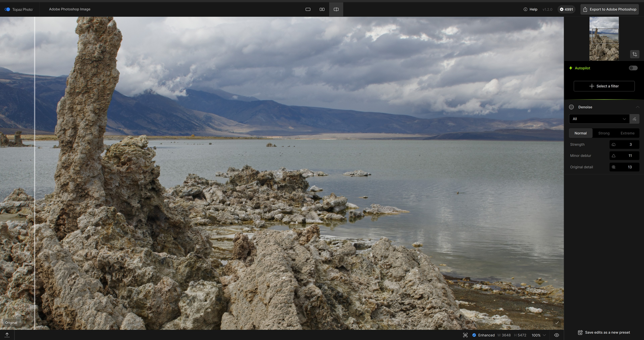Select the single view layout icon
This screenshot has height=340, width=644.
click(x=308, y=9)
